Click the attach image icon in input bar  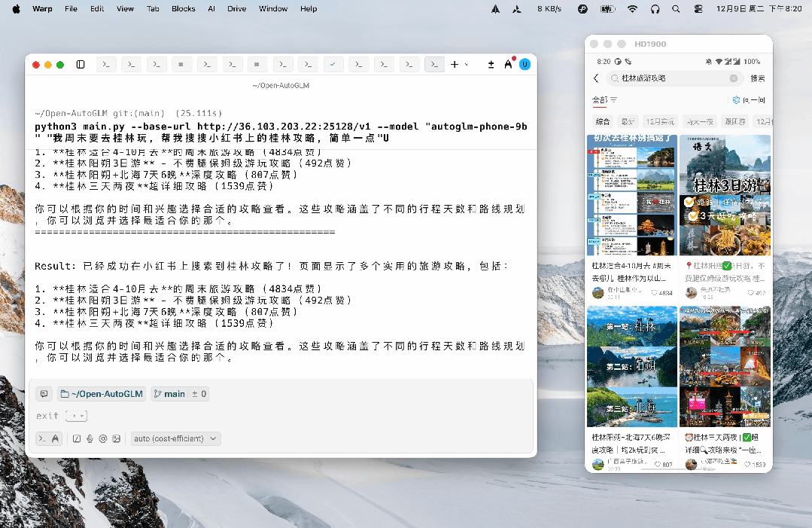point(116,438)
